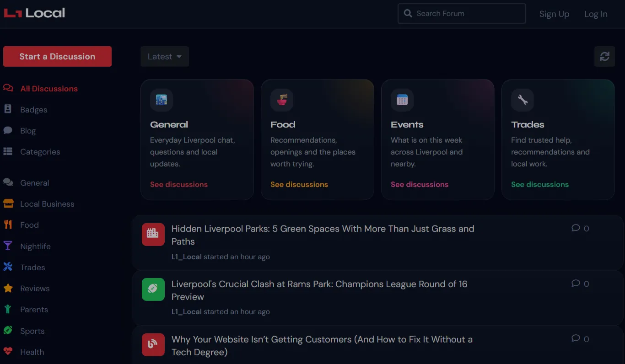Click the megaphone icon on the website customers discussion
The width and height of the screenshot is (625, 364).
[153, 344]
